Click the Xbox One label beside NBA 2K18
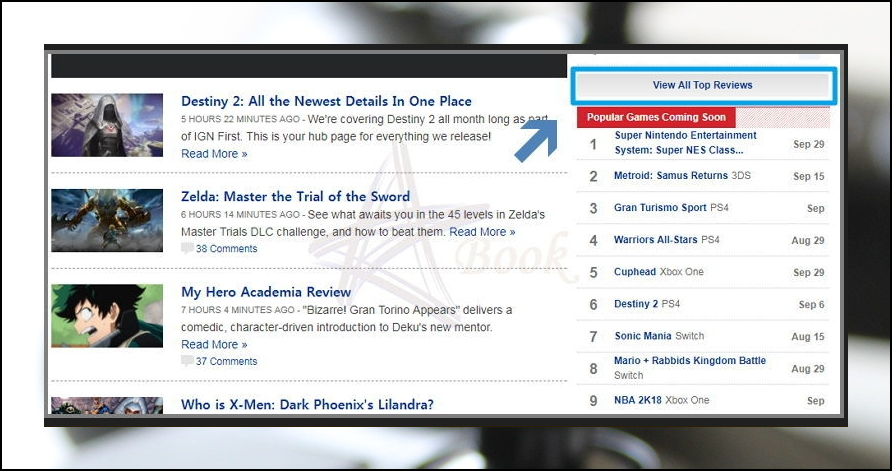This screenshot has width=892, height=471. coord(687,400)
